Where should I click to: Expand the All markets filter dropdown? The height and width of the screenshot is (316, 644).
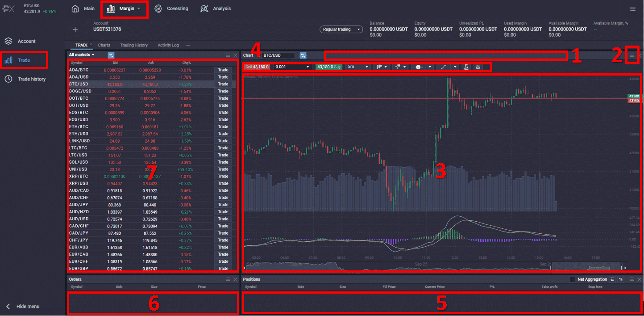pos(82,55)
